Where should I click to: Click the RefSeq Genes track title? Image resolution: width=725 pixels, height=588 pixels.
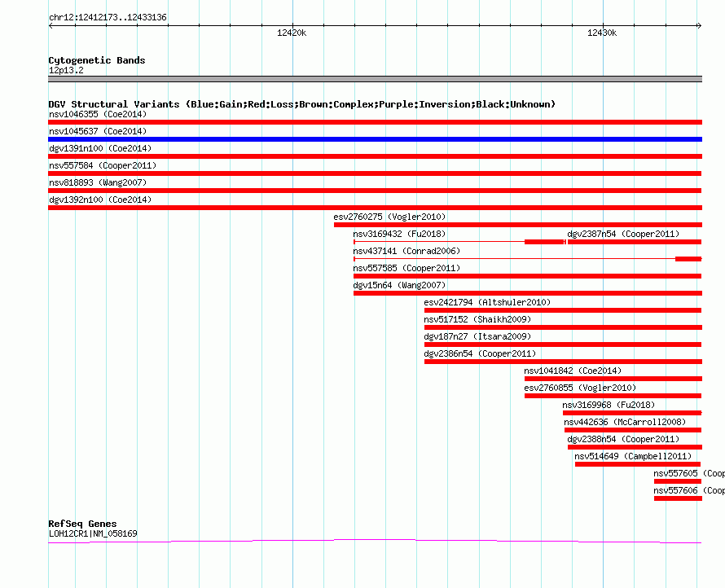(x=82, y=524)
